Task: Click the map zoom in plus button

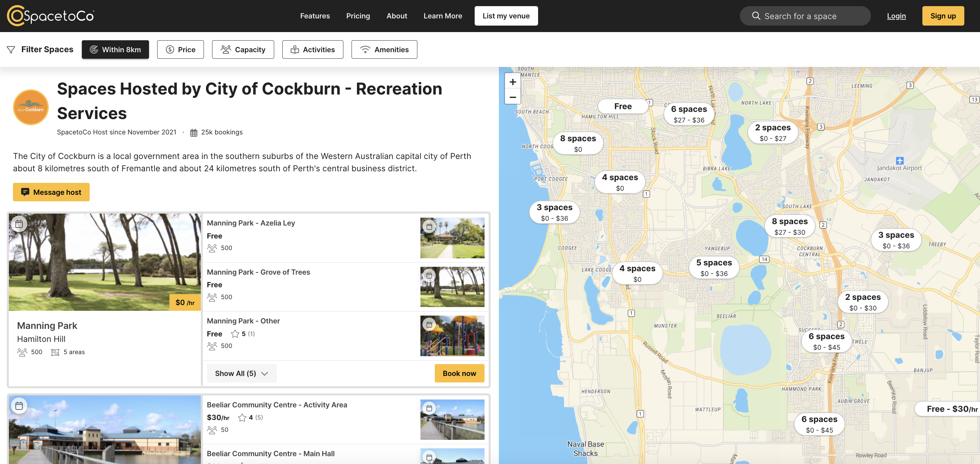Action: pos(513,82)
